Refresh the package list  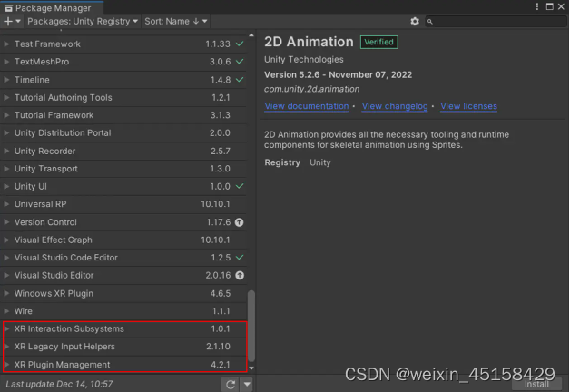coord(231,385)
